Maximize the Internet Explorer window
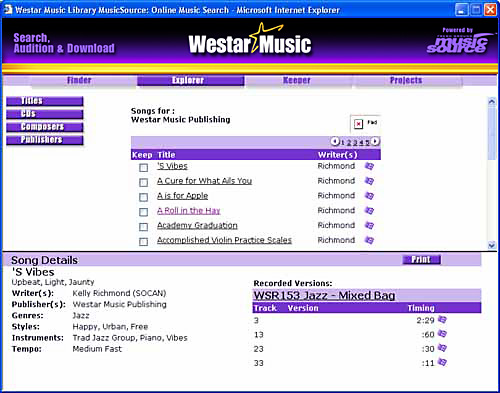 tap(476, 10)
